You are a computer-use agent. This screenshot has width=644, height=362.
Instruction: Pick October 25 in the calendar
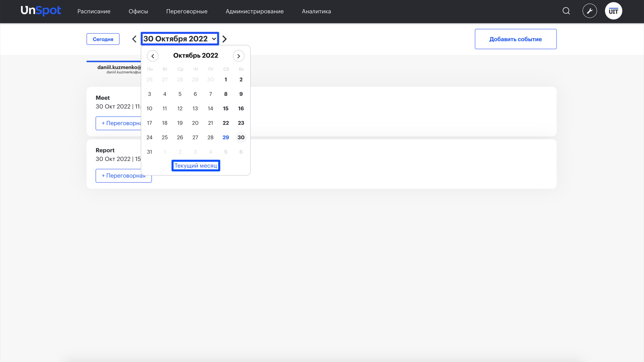(x=165, y=138)
